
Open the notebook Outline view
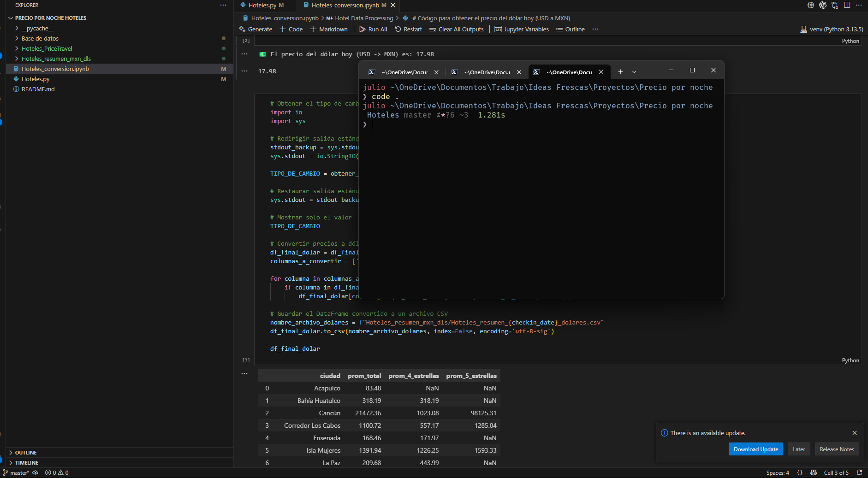pyautogui.click(x=570, y=29)
